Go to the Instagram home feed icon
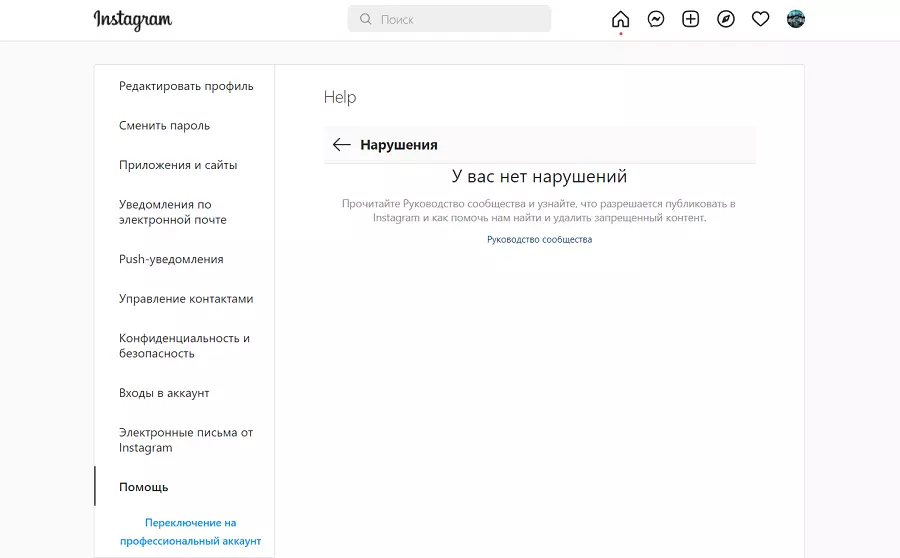Screen dimensions: 900x558 (x=620, y=19)
